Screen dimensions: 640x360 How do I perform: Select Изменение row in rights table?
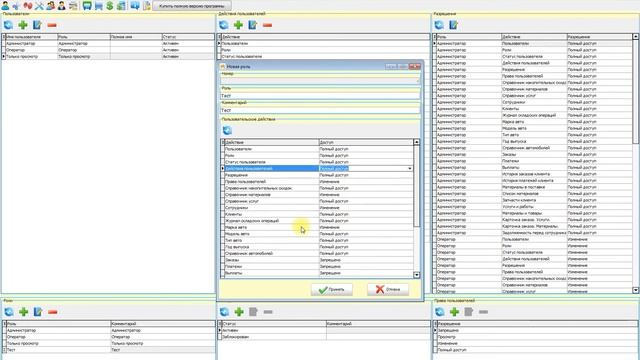[x=536, y=343]
